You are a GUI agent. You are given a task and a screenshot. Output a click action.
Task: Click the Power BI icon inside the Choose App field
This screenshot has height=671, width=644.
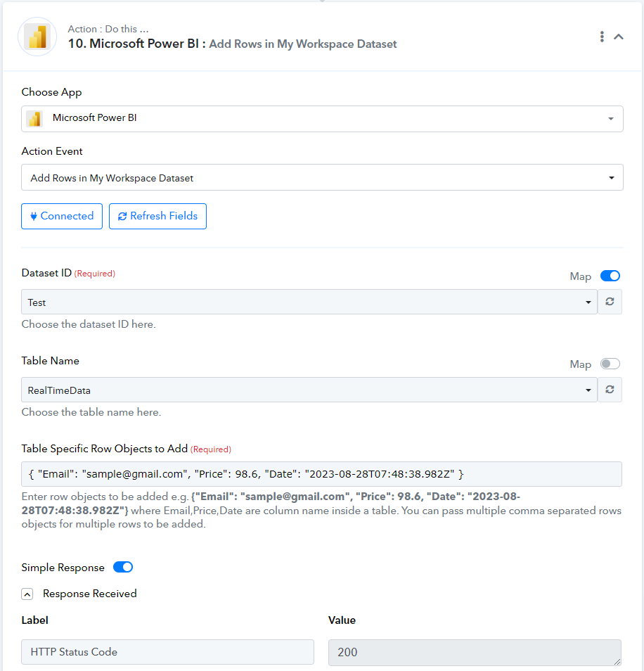coord(34,119)
